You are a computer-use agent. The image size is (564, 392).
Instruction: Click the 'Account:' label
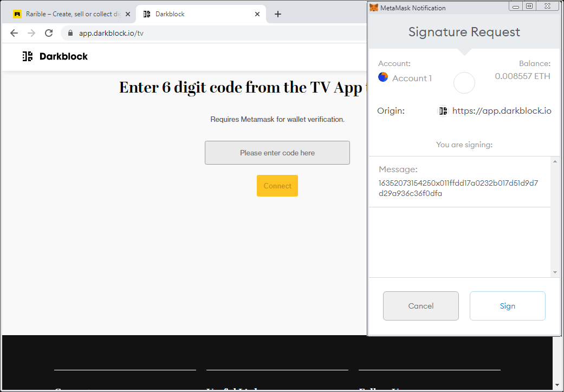click(394, 63)
